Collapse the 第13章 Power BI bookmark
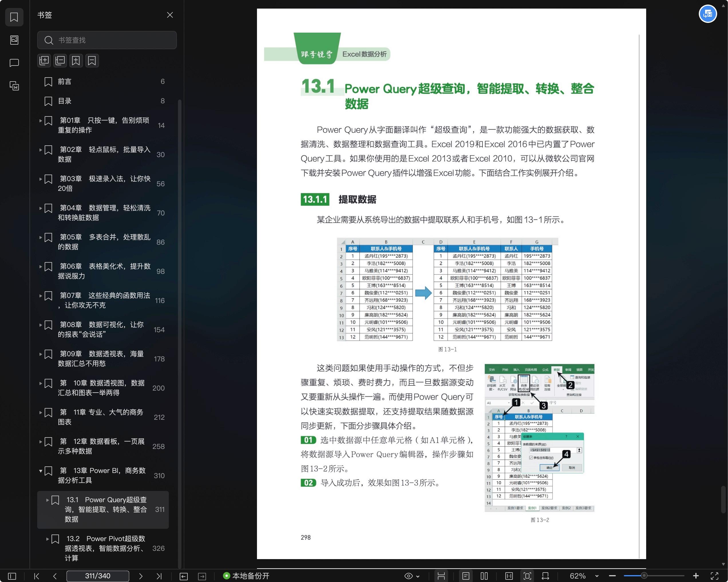This screenshot has height=582, width=728. tap(41, 471)
